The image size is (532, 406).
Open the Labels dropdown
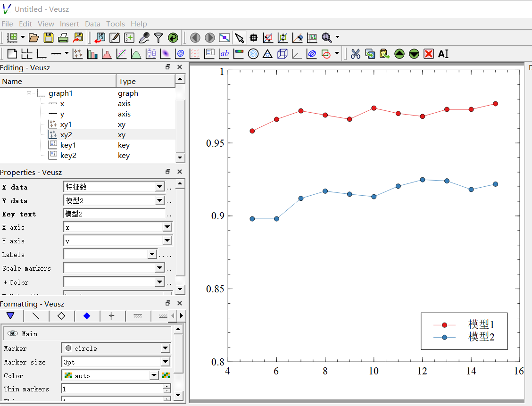pos(152,254)
